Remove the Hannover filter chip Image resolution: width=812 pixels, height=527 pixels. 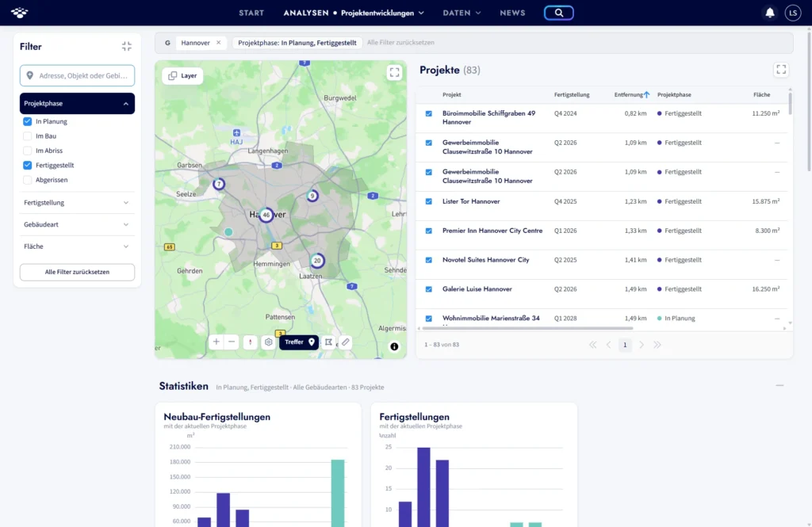coord(219,43)
